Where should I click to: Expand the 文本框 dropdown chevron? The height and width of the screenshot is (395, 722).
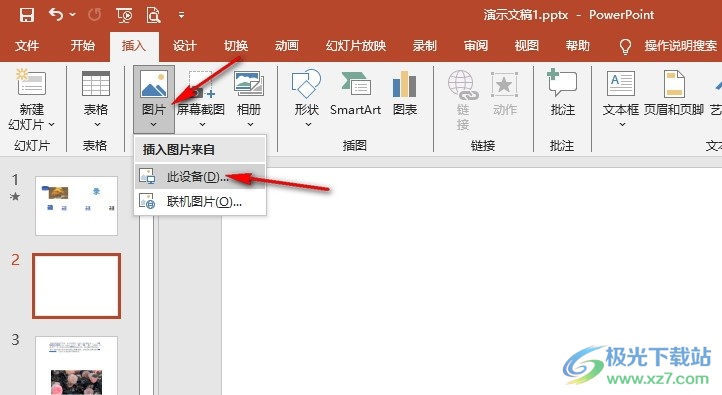pyautogui.click(x=622, y=124)
